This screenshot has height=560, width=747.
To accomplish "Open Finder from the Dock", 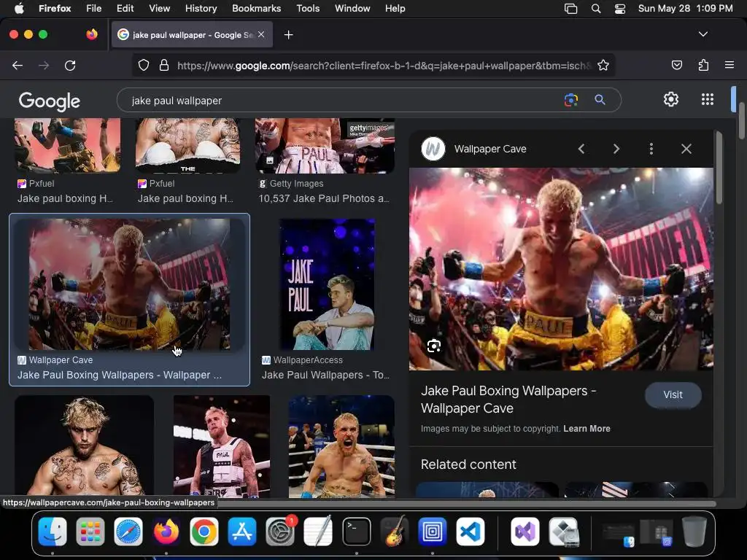I will coord(52,532).
